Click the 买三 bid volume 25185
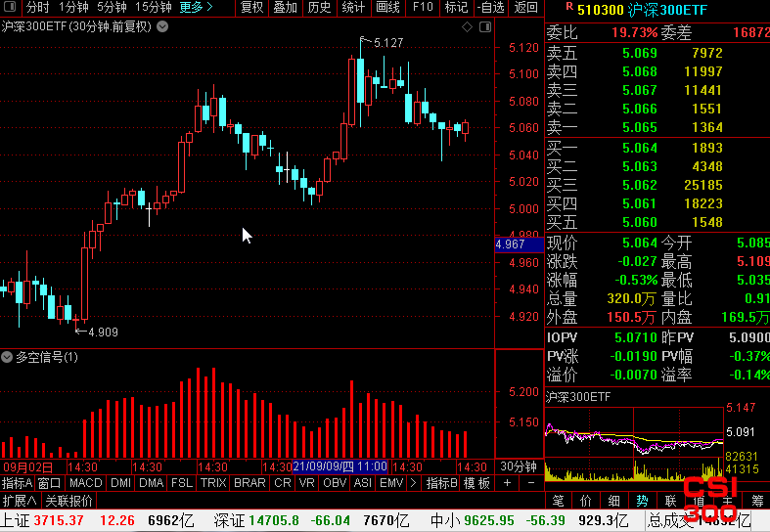The width and height of the screenshot is (770, 532). pyautogui.click(x=703, y=185)
